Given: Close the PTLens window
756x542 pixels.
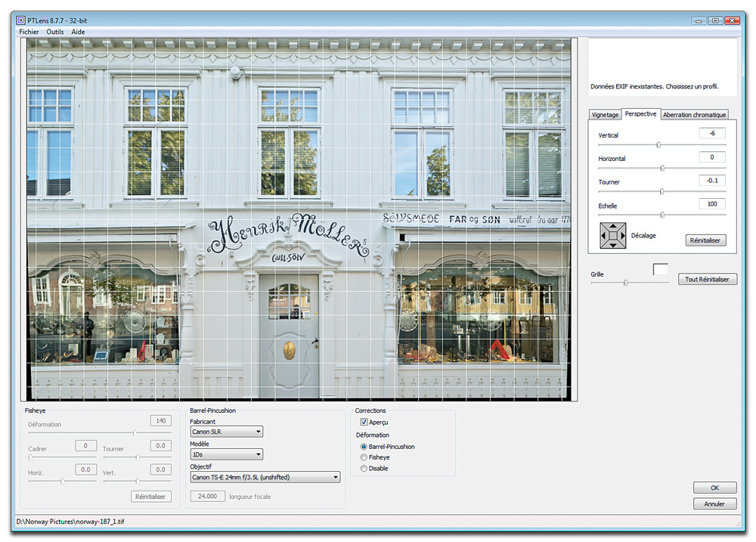Looking at the screenshot, I should [732, 20].
